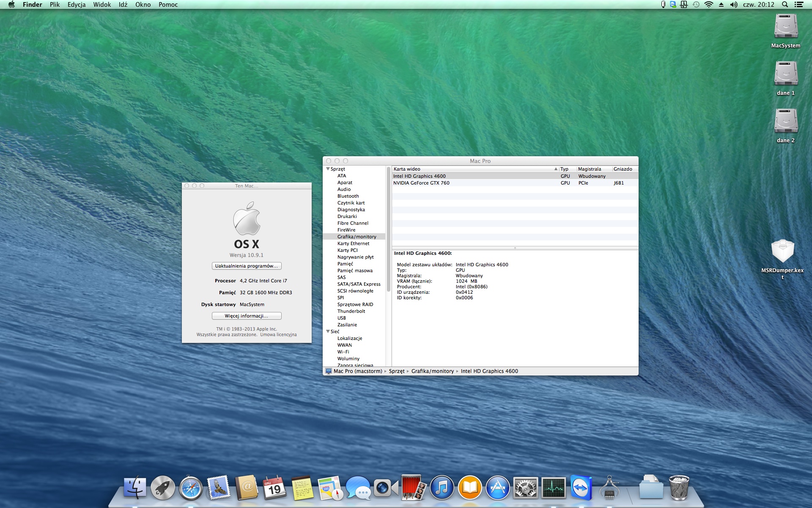The image size is (812, 508).
Task: Open Spotlight search magnifier in menu bar
Action: [785, 5]
